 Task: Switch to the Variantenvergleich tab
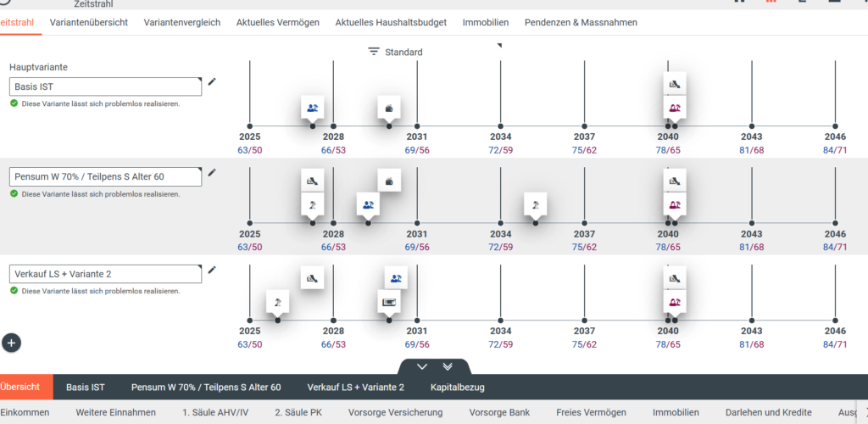(182, 22)
